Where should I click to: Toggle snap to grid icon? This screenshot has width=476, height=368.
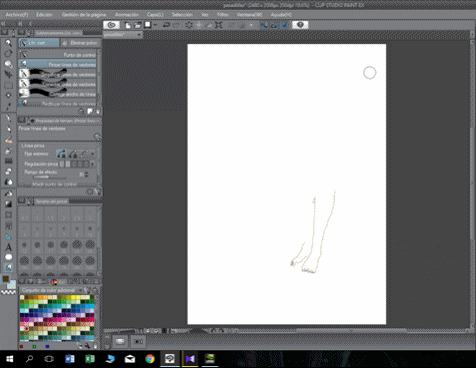point(284,25)
